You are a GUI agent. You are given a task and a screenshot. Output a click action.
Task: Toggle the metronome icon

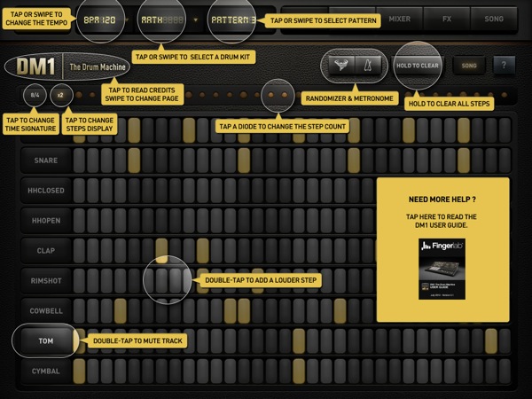(368, 65)
